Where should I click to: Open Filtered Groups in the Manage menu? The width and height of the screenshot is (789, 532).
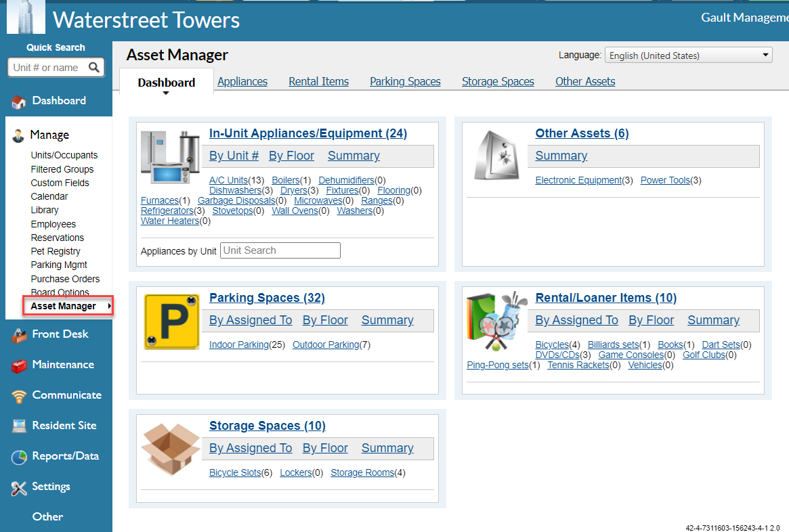coord(62,169)
